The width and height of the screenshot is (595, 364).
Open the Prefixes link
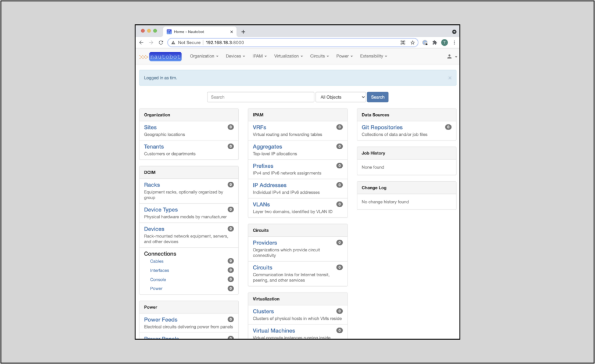(263, 166)
